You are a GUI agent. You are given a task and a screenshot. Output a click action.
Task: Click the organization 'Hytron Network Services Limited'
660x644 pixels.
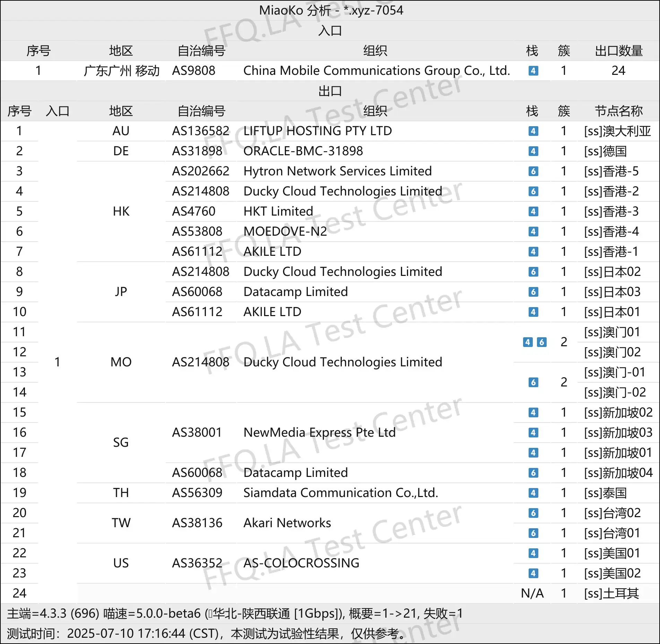click(338, 171)
